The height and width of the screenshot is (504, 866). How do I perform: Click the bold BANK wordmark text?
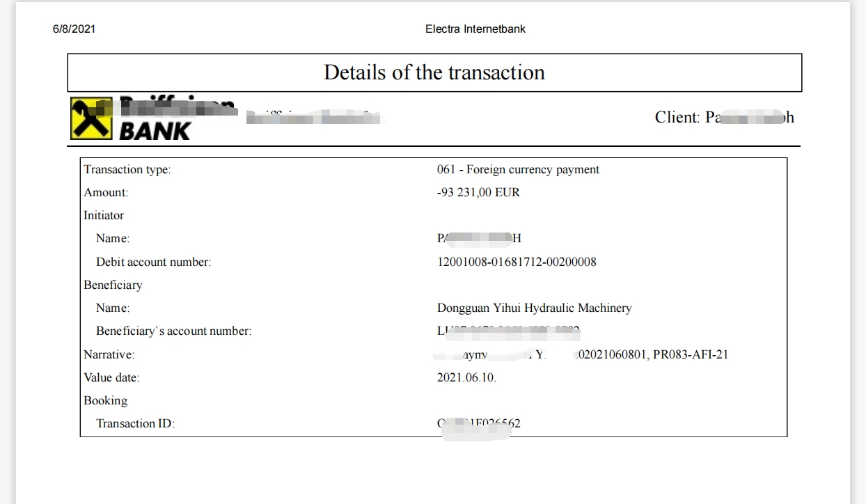pos(155,130)
